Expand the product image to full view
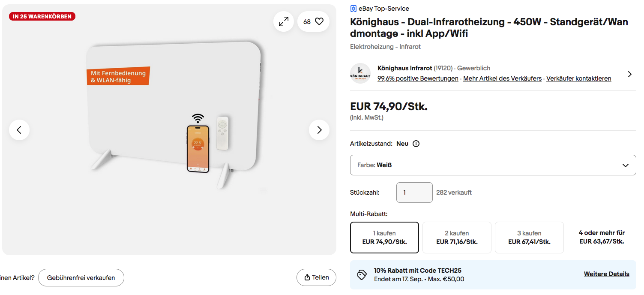The height and width of the screenshot is (295, 644). [284, 21]
